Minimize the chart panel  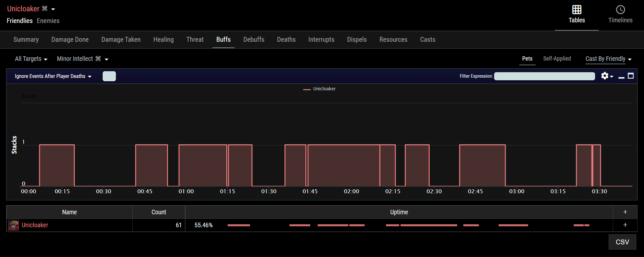(621, 77)
